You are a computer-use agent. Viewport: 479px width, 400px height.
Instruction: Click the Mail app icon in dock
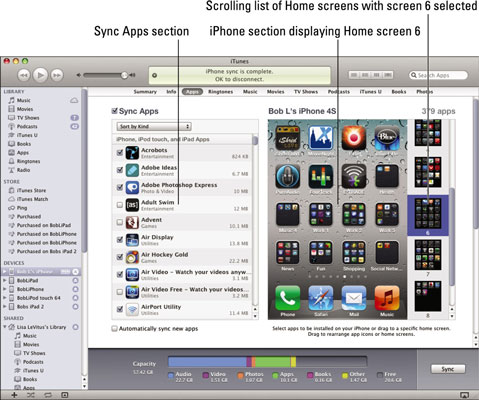point(354,298)
